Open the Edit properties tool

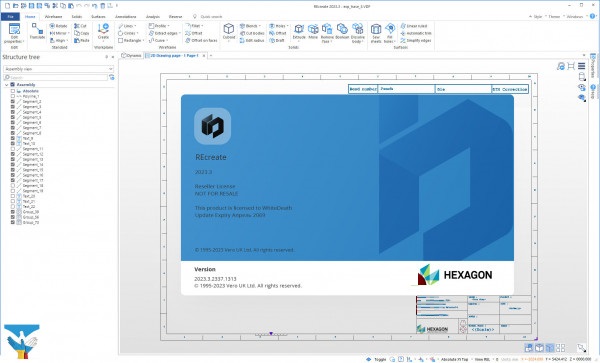14,33
